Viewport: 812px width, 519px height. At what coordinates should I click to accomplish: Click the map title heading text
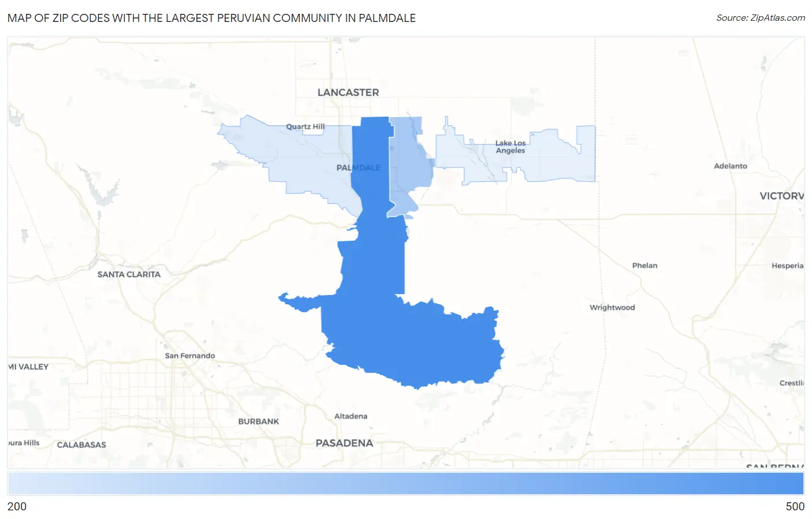(211, 18)
